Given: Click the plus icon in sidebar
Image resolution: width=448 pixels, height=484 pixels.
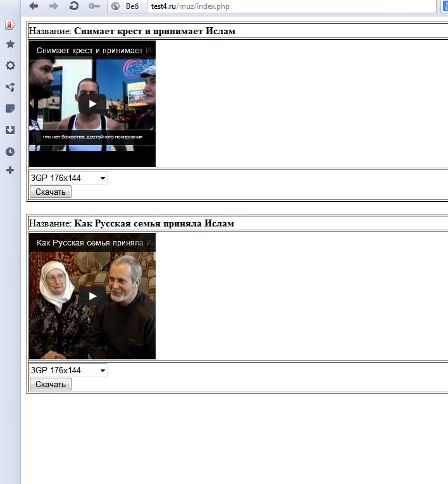Looking at the screenshot, I should point(10,170).
